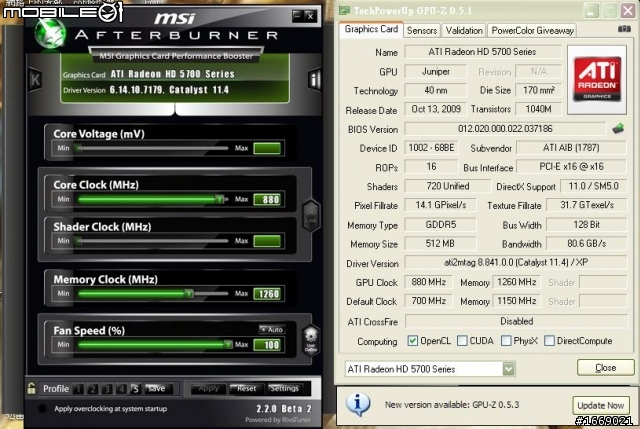Switch to the Graphics Card tab
This screenshot has height=429, width=640.
[371, 29]
